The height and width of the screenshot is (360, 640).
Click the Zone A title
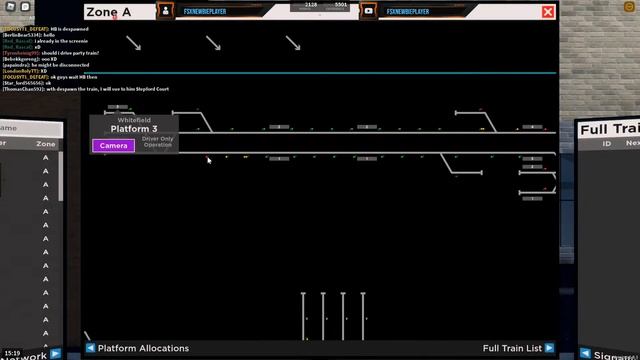pos(109,12)
